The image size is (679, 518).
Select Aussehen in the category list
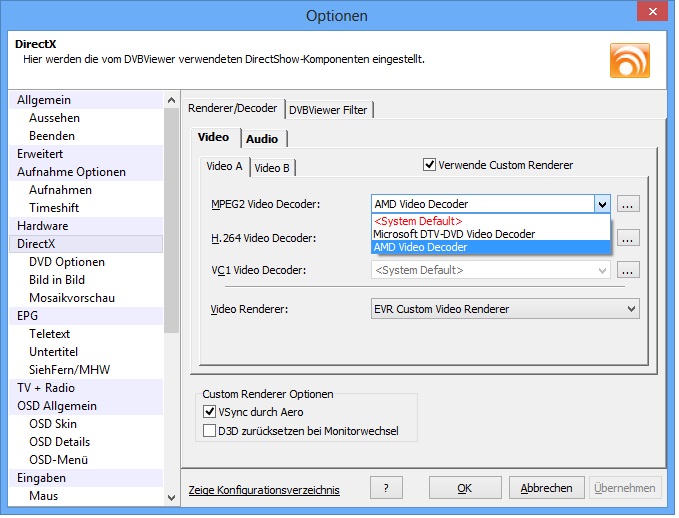87,119
